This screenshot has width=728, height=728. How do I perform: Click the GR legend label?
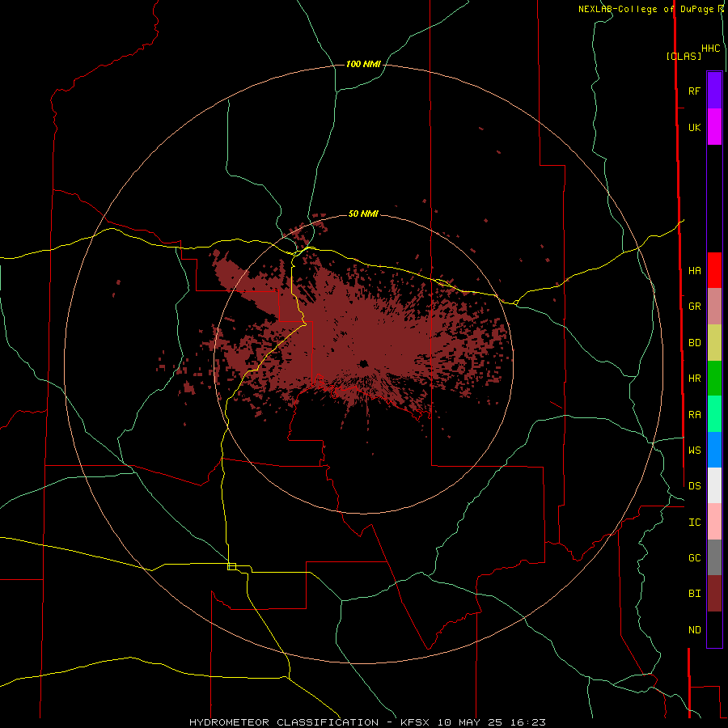[x=694, y=307]
